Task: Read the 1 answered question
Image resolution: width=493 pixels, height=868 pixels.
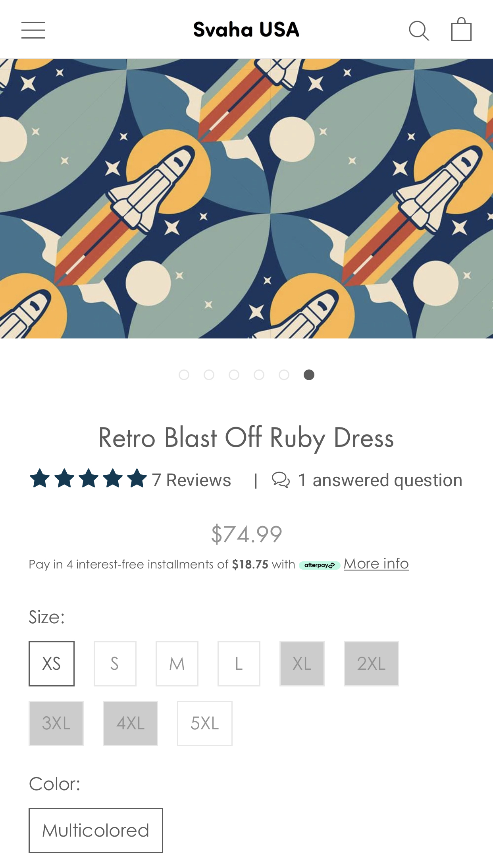Action: 380,480
